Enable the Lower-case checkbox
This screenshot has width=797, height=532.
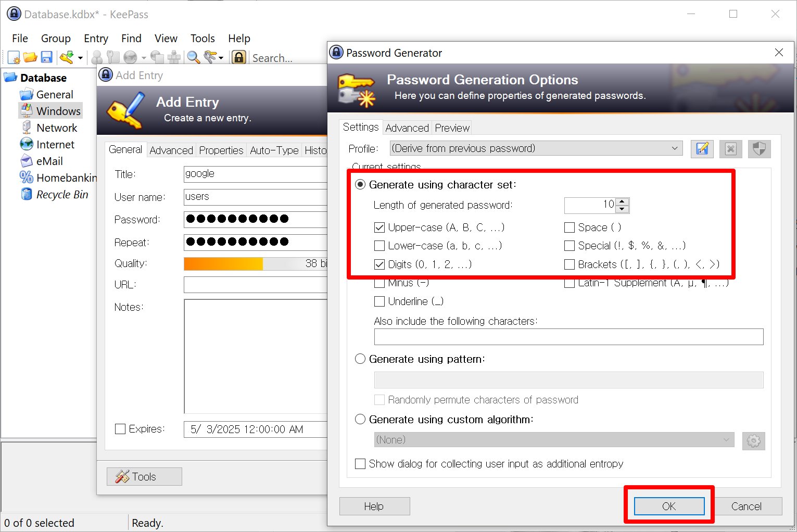tap(379, 246)
